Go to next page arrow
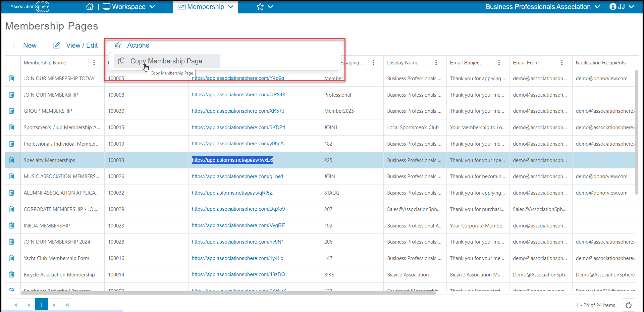The height and width of the screenshot is (312, 644). click(x=54, y=305)
